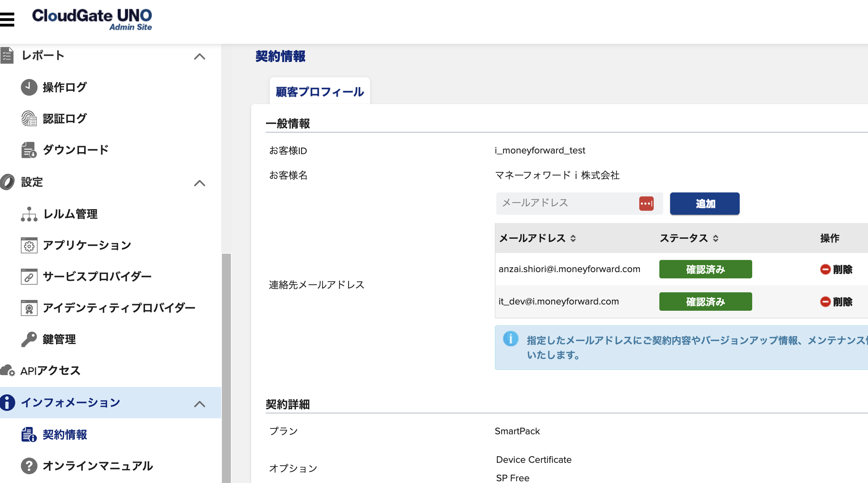This screenshot has width=868, height=483.
Task: Collapse the インフォメーション section chevron
Action: (x=200, y=404)
